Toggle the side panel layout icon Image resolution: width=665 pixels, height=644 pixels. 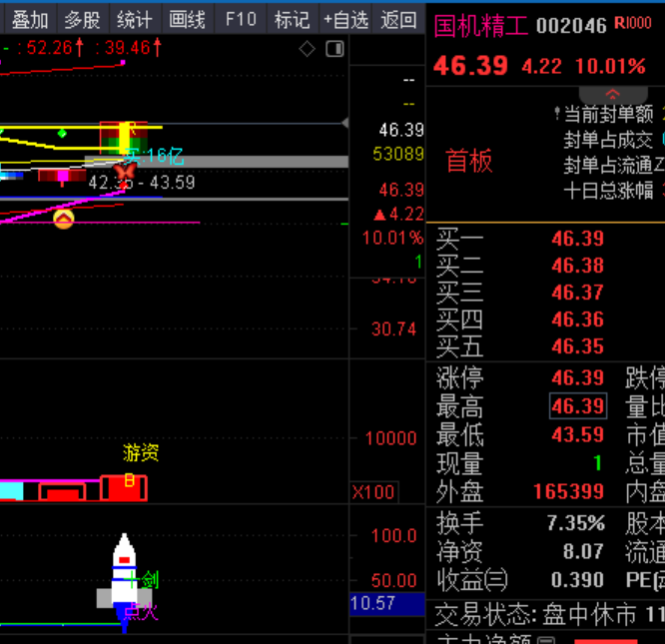coord(334,49)
